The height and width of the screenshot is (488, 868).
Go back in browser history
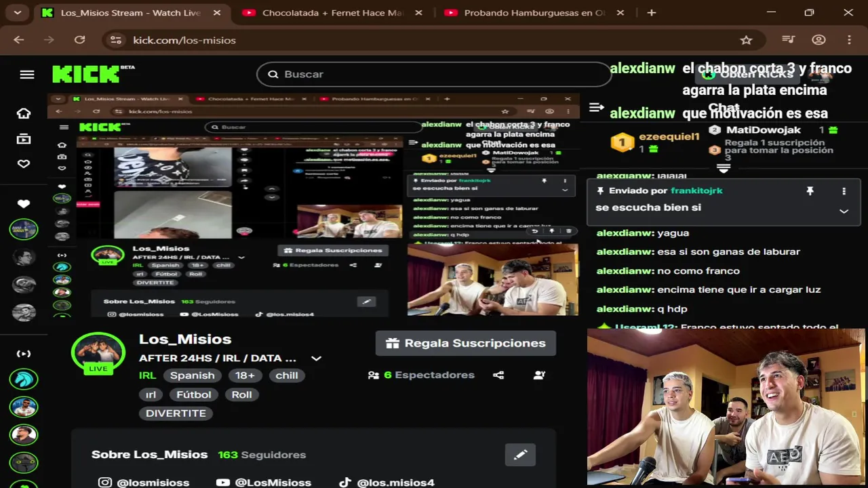point(18,40)
